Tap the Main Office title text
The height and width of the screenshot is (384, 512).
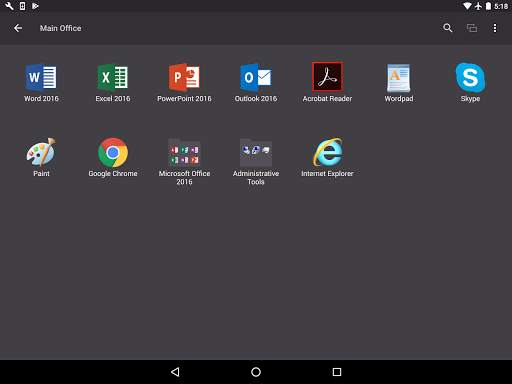[60, 28]
